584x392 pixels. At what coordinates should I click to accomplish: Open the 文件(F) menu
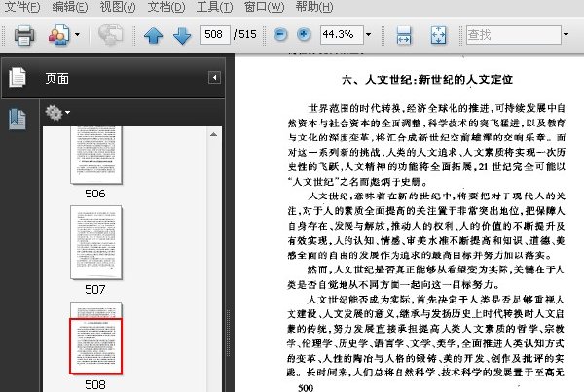click(x=22, y=7)
